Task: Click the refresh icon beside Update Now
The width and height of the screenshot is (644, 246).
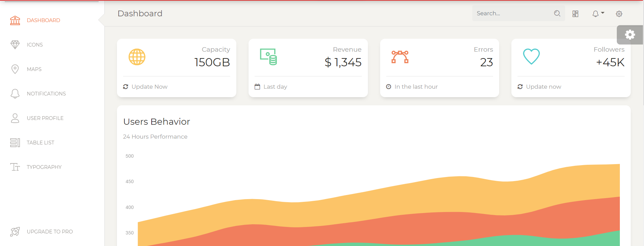Action: (125, 87)
